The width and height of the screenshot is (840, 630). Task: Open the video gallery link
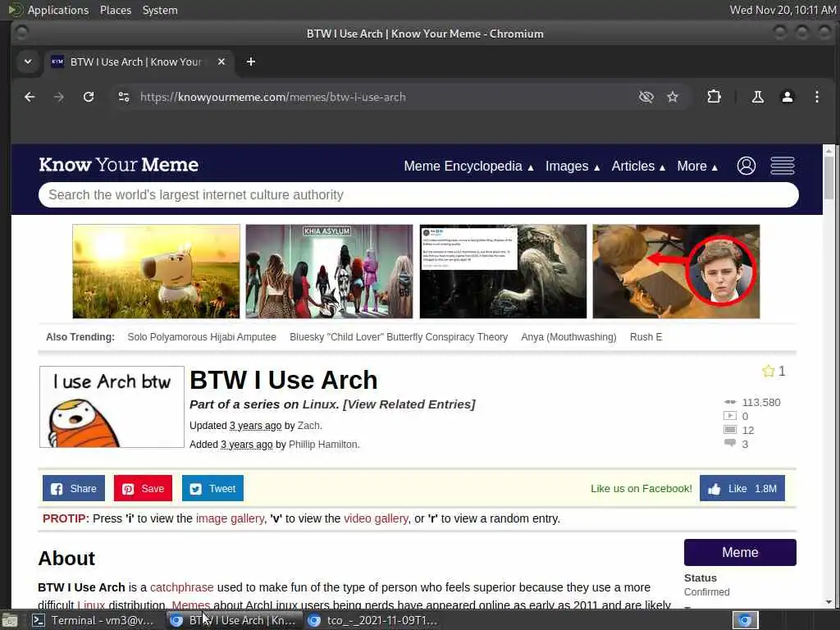[376, 518]
